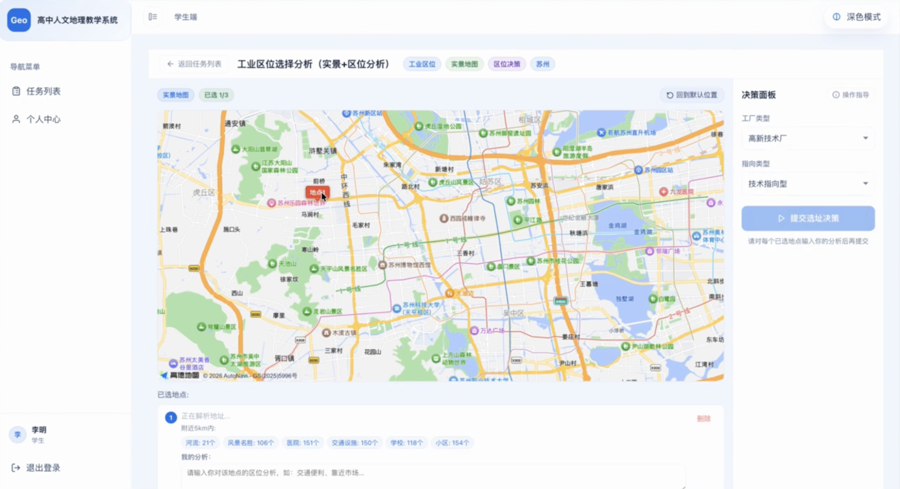Collapse sidebar using the menu fold icon

(153, 17)
